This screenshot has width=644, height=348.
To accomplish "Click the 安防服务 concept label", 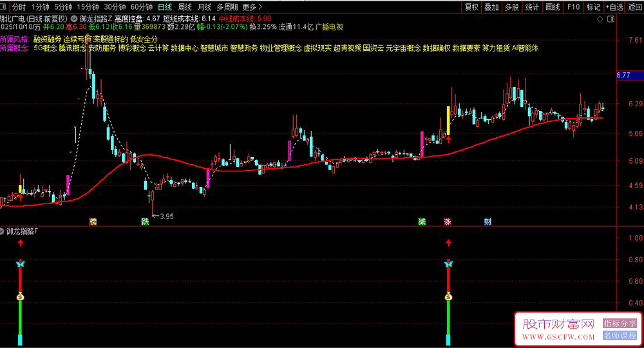I will click(102, 48).
